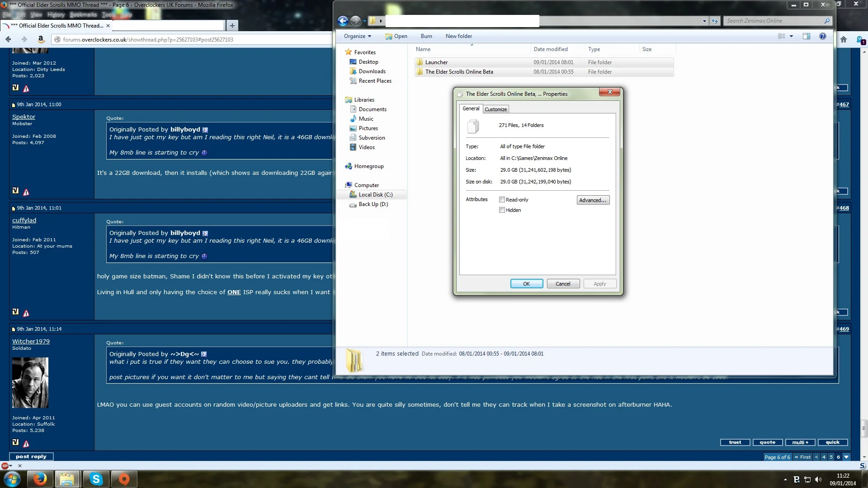Click the report post icon under Spektor
Viewport: 868px width, 488px height.
[x=26, y=192]
